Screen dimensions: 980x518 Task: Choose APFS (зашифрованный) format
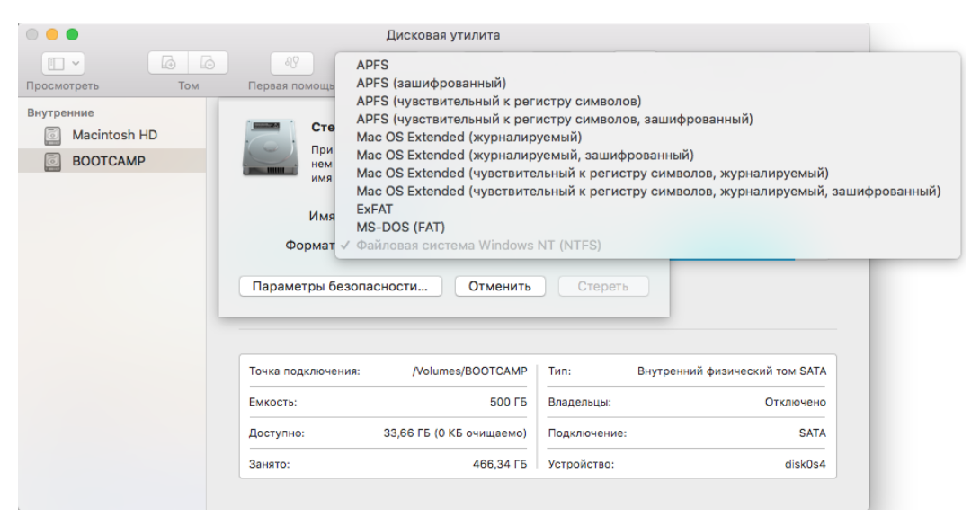click(432, 84)
